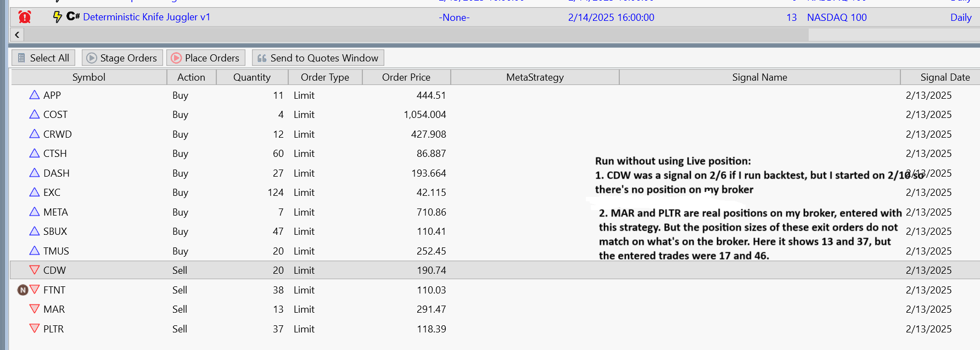Sort by Action column header
Image resolution: width=980 pixels, height=350 pixels.
[191, 77]
